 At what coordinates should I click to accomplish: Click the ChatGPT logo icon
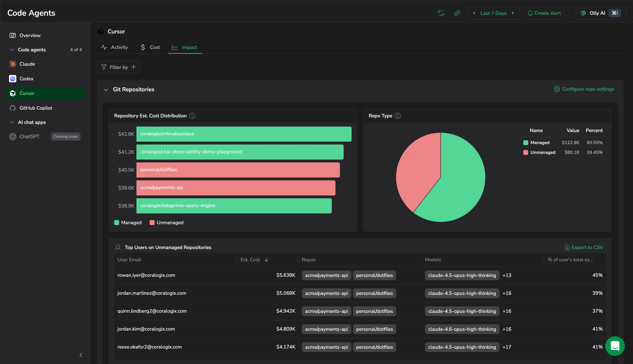[x=12, y=137]
